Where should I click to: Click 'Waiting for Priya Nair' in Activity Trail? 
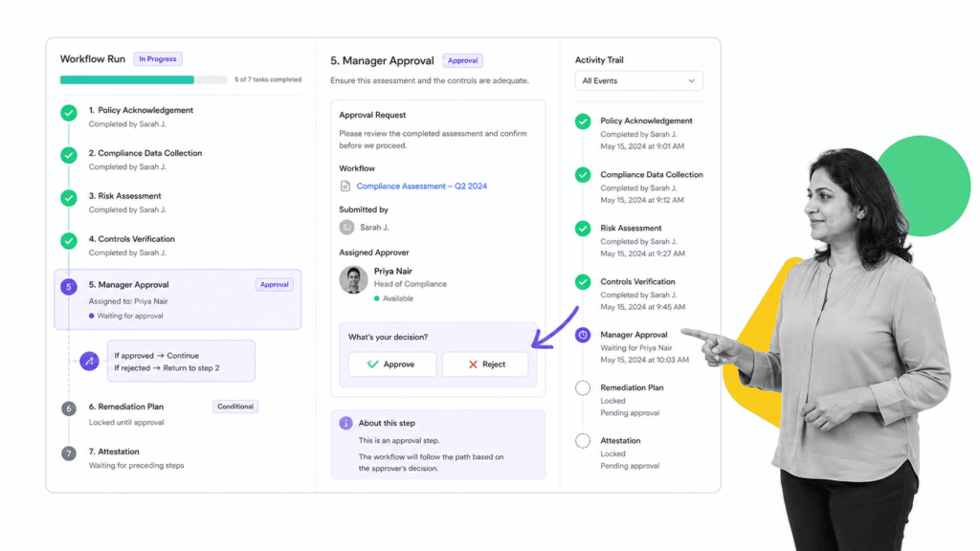tap(636, 348)
